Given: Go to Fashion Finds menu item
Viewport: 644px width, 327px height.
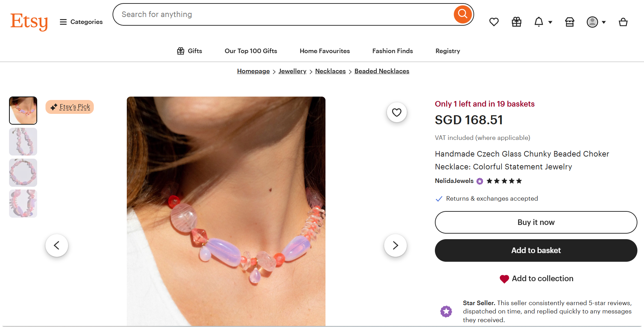Looking at the screenshot, I should click(393, 51).
